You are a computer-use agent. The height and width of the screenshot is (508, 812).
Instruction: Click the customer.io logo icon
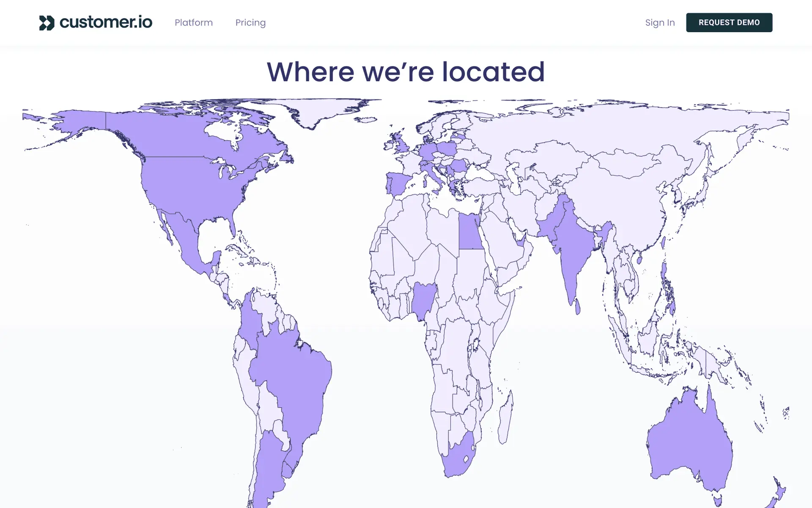(47, 23)
